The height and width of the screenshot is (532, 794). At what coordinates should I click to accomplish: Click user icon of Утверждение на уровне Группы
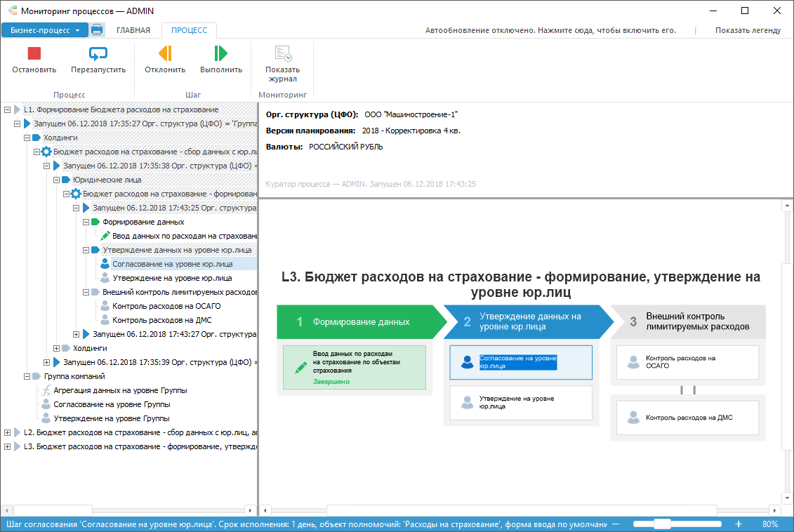46,418
